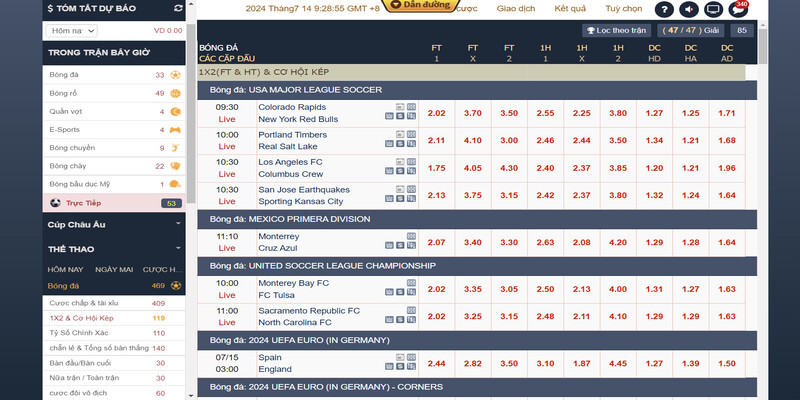Image resolution: width=800 pixels, height=400 pixels.
Task: Click soccer ball icon beside Bóng đá 469
Action: coord(176,286)
